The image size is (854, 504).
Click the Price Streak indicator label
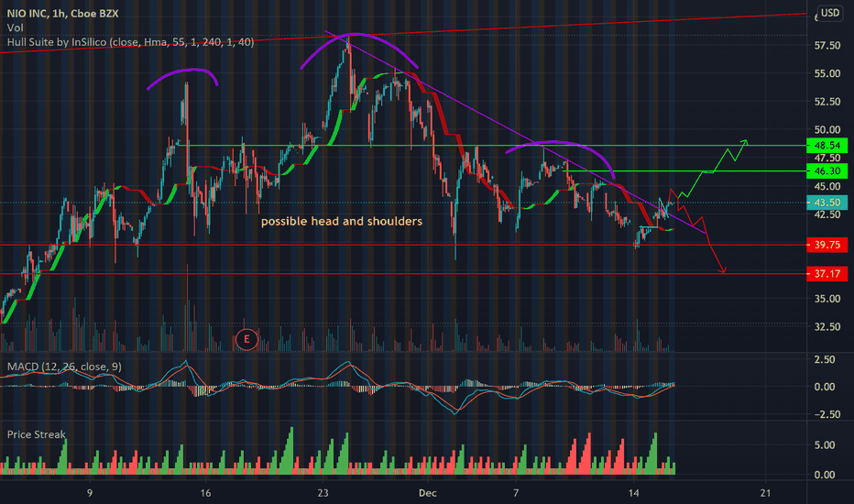pyautogui.click(x=36, y=434)
